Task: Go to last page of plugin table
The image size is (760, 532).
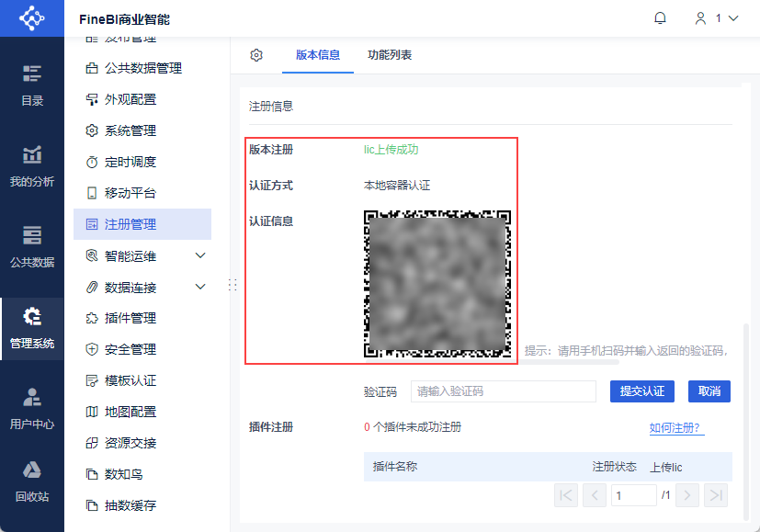Action: pyautogui.click(x=716, y=495)
